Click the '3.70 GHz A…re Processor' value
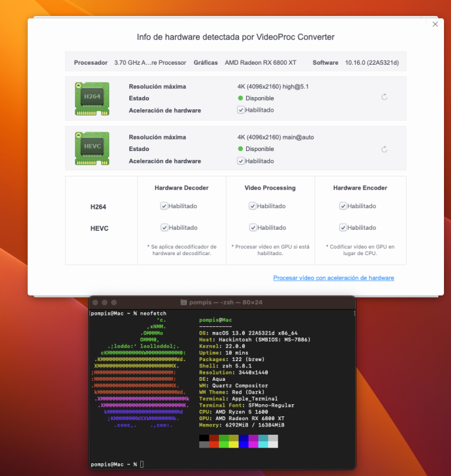 pyautogui.click(x=150, y=63)
